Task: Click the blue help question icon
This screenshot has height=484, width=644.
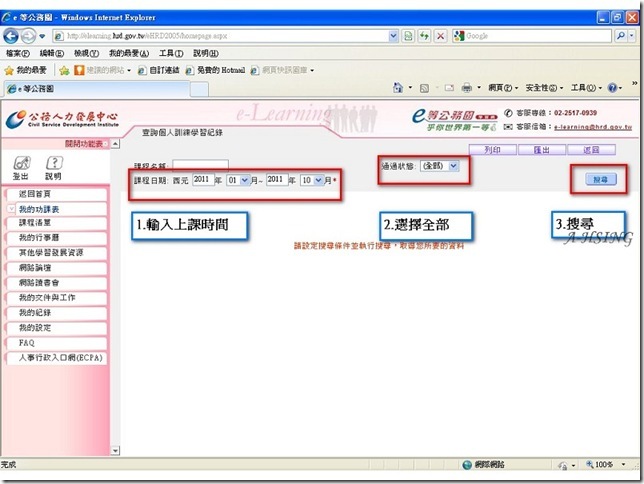Action: pos(612,88)
